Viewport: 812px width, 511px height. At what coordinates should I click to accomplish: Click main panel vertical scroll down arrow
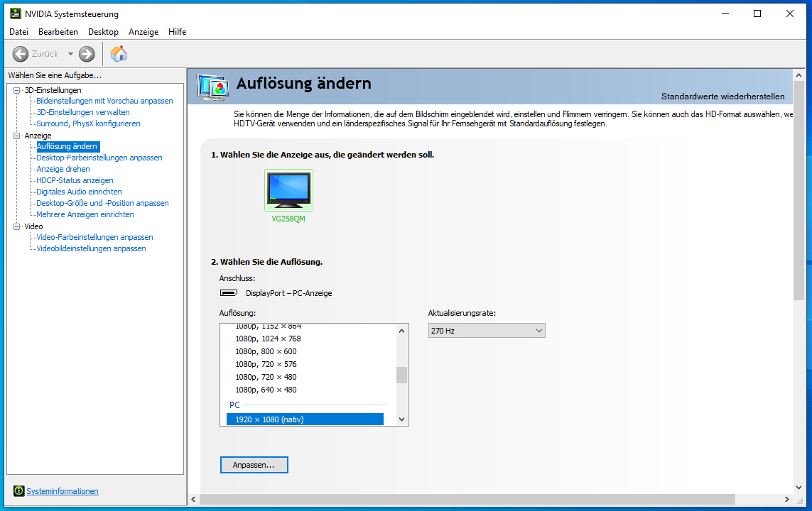click(799, 487)
